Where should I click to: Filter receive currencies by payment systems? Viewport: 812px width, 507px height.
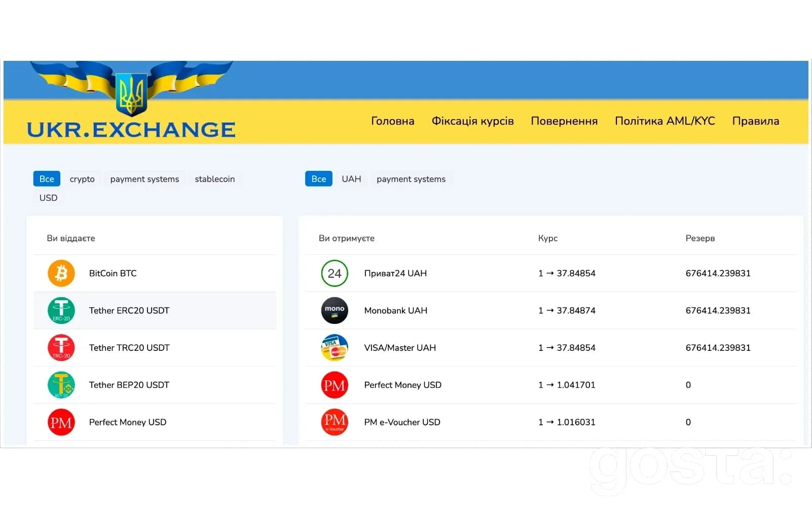[x=411, y=179]
